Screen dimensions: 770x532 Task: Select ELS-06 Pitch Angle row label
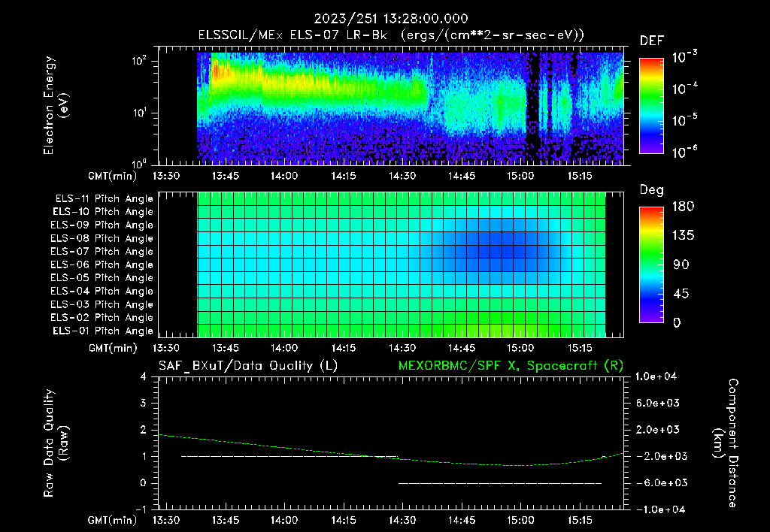coord(102,264)
